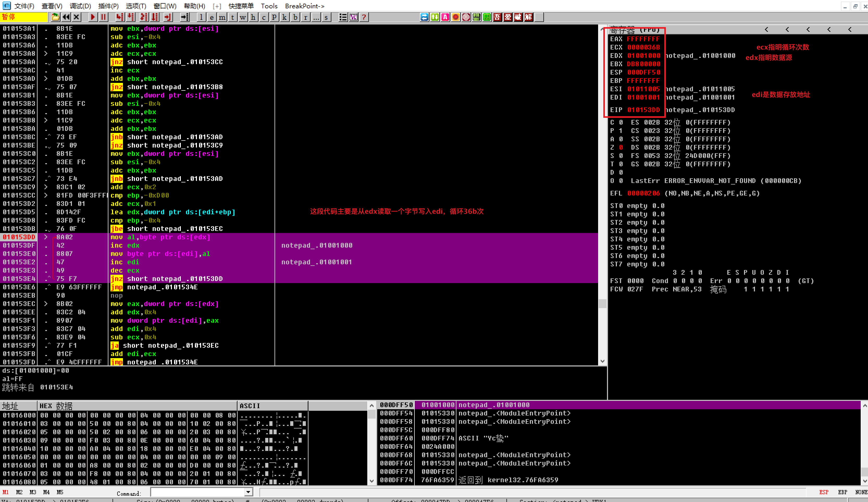Click the red question mark help icon

(x=364, y=17)
